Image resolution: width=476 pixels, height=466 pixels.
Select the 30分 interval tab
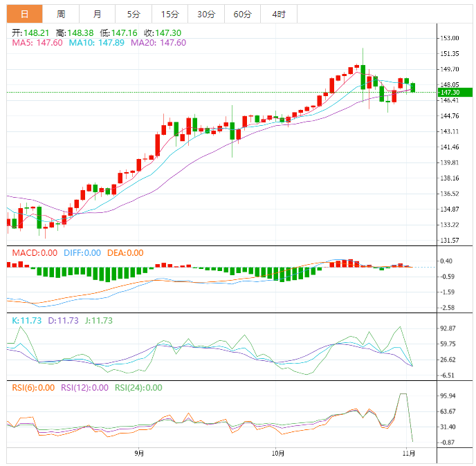pyautogui.click(x=205, y=14)
